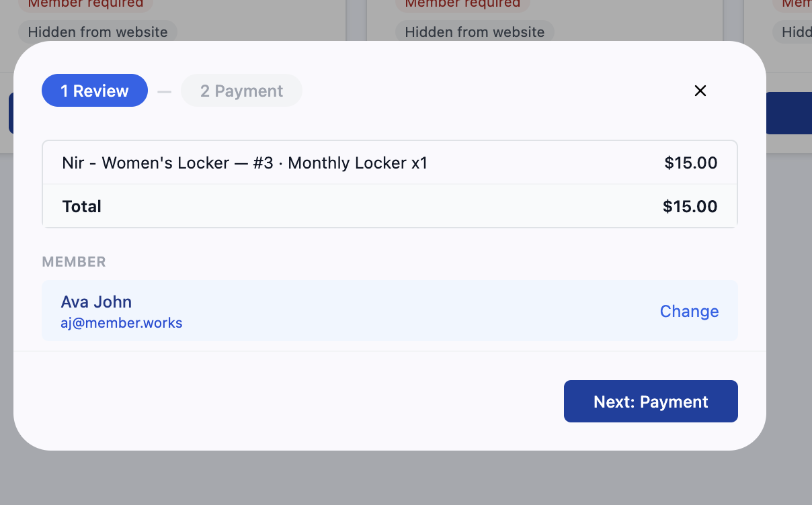Click the Next: Payment button

pyautogui.click(x=651, y=402)
